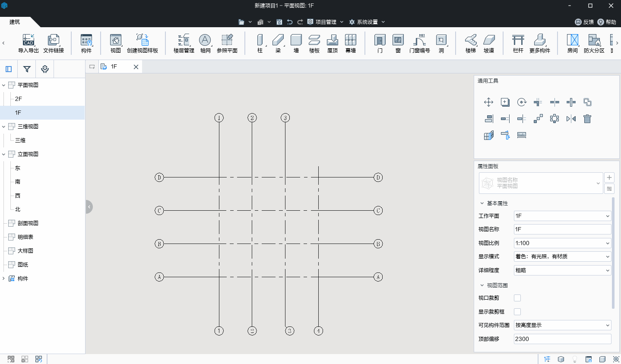Image resolution: width=621 pixels, height=364 pixels.
Task: Click the circular array tool in 通用工具
Action: (x=554, y=119)
